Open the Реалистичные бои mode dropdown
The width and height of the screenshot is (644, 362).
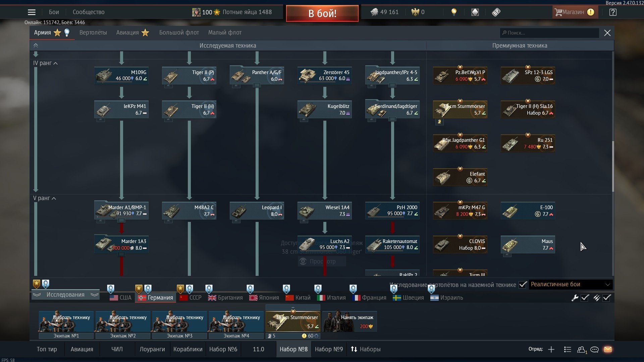click(570, 285)
